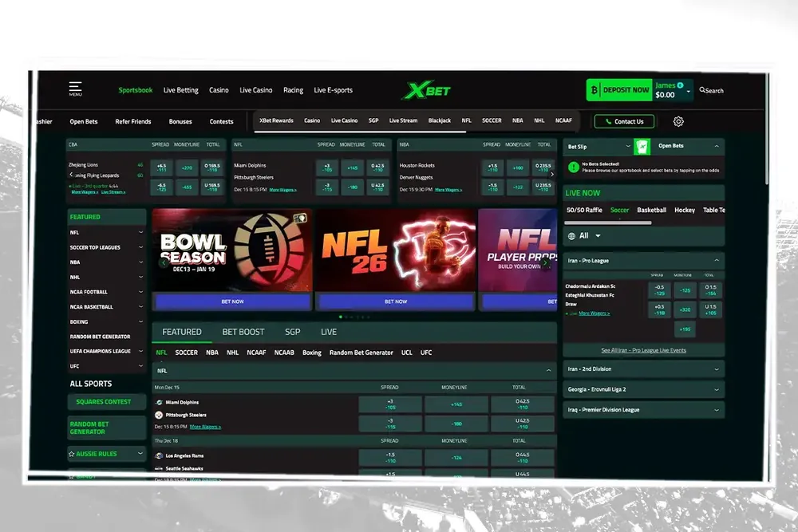Open the settings gear icon
This screenshot has height=532, width=798.
click(678, 121)
